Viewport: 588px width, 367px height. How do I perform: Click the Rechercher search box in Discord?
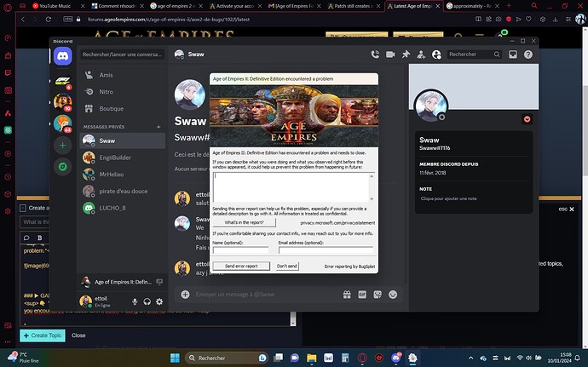pos(475,54)
